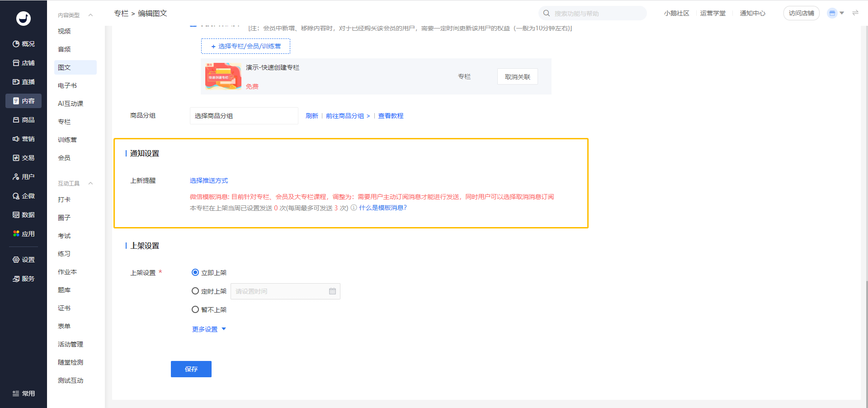Select the 定时上架 radio option
Screen dimensions: 868x408
pos(195,291)
